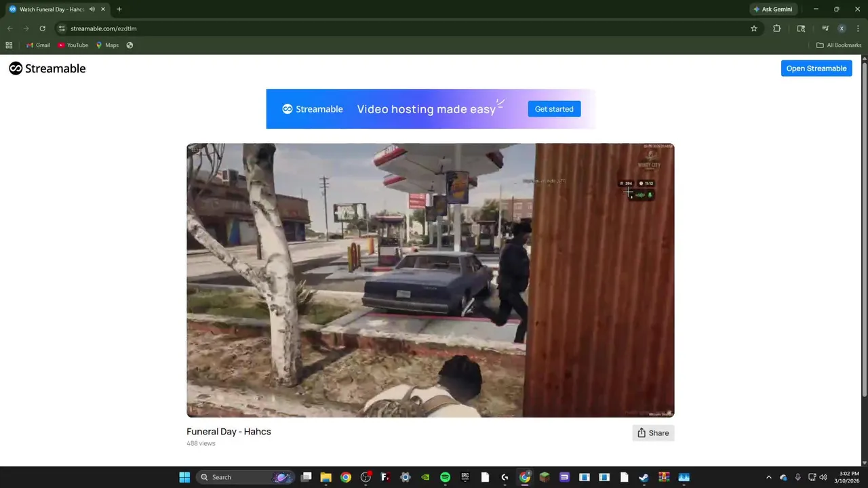Bookmark this page with the star

click(753, 28)
